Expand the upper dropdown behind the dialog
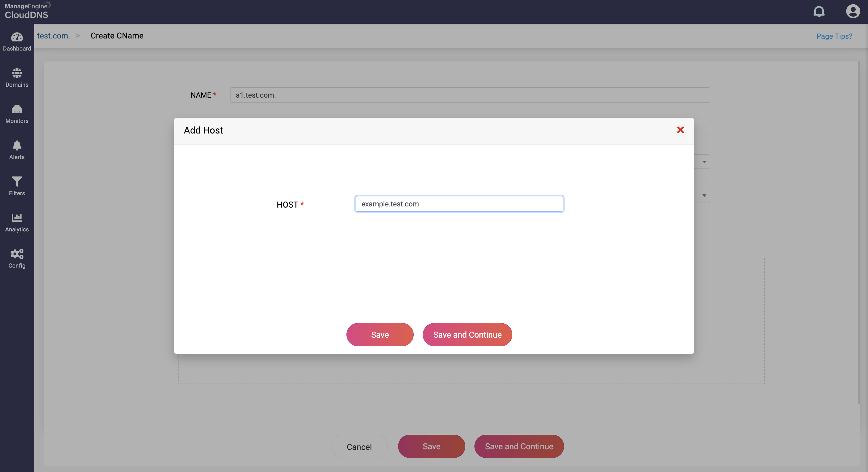This screenshot has width=868, height=472. (704, 162)
